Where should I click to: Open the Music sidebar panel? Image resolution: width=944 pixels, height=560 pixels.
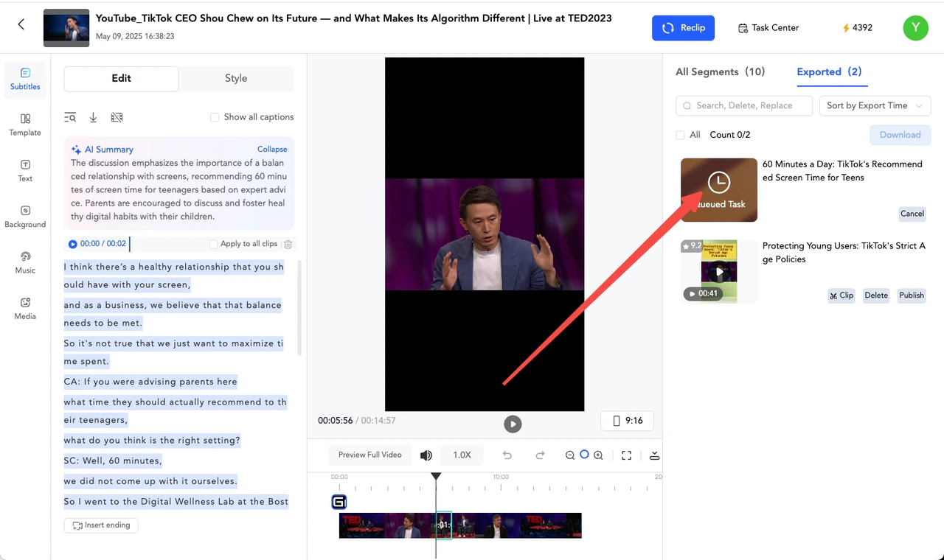point(25,262)
